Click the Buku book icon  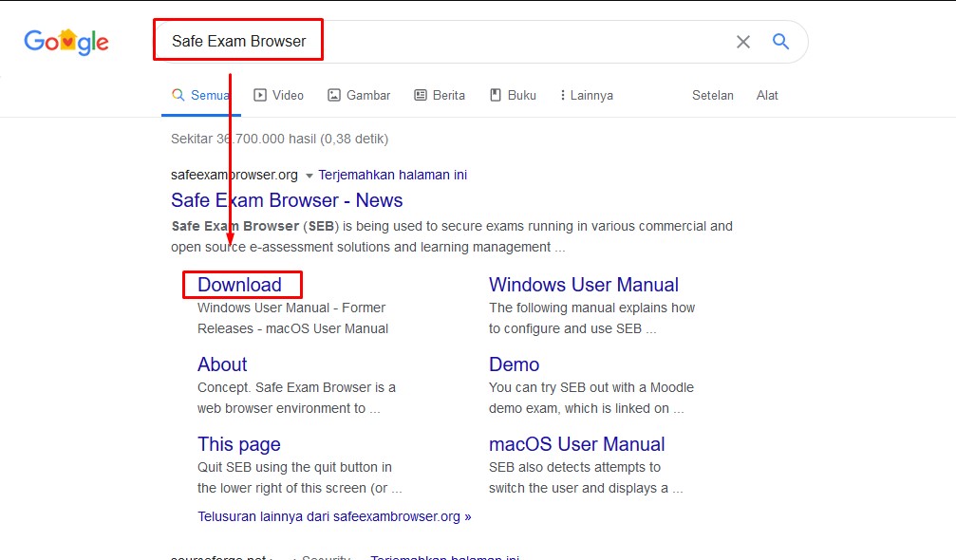click(495, 95)
